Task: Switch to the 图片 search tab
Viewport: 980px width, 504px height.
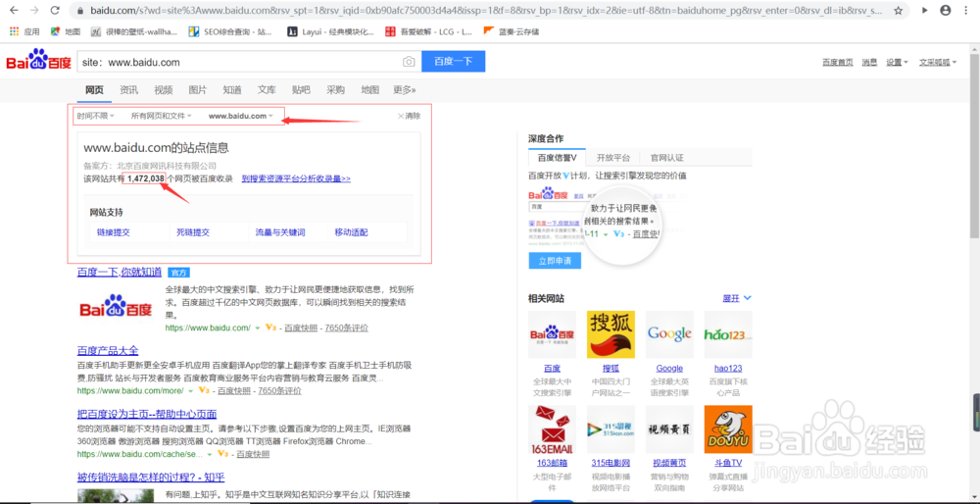Action: 198,90
